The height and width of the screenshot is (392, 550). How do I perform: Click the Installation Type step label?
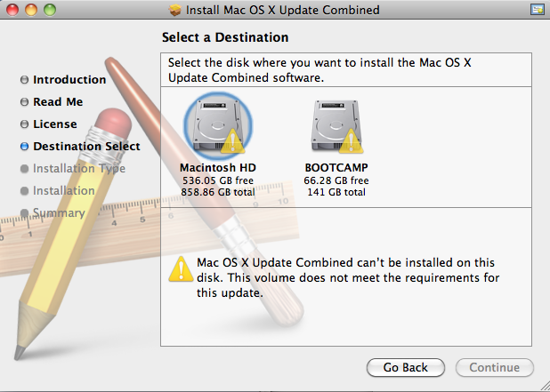(x=79, y=169)
